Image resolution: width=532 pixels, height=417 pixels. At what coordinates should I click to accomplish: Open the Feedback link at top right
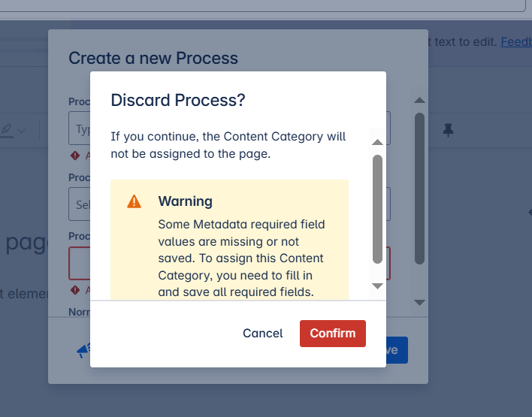click(515, 42)
